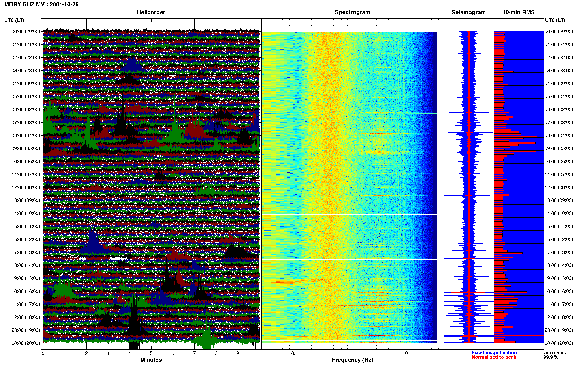Click minute tick label '5' on helicorder
This screenshot has height=368, width=588.
(x=151, y=353)
